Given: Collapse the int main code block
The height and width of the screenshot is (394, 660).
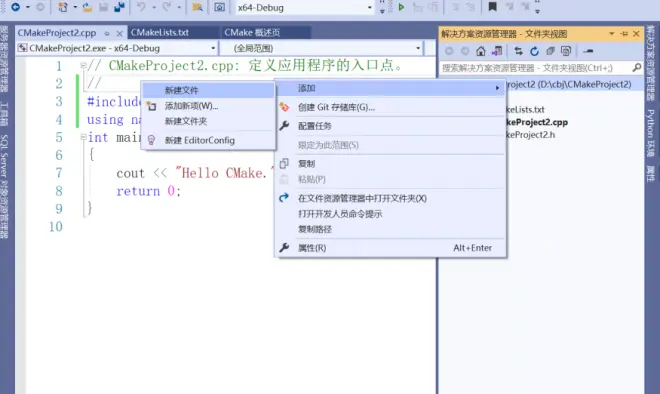Looking at the screenshot, I should pyautogui.click(x=83, y=137).
